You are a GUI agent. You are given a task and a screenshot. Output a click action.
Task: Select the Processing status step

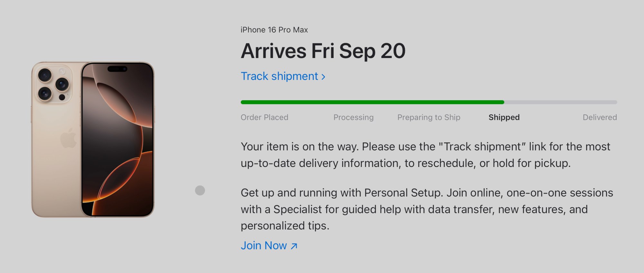click(353, 117)
